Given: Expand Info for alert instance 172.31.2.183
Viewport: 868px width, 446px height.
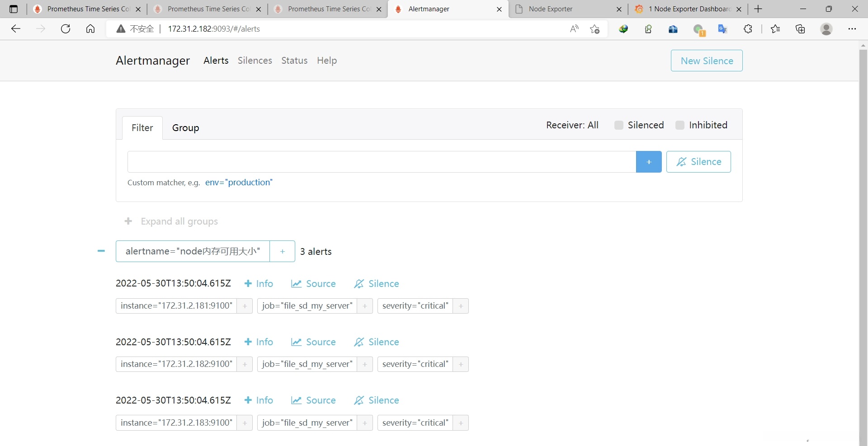Looking at the screenshot, I should [x=259, y=400].
